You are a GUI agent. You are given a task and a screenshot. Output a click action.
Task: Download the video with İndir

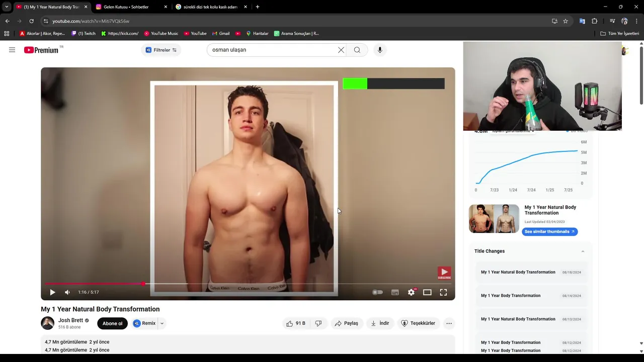(380, 323)
